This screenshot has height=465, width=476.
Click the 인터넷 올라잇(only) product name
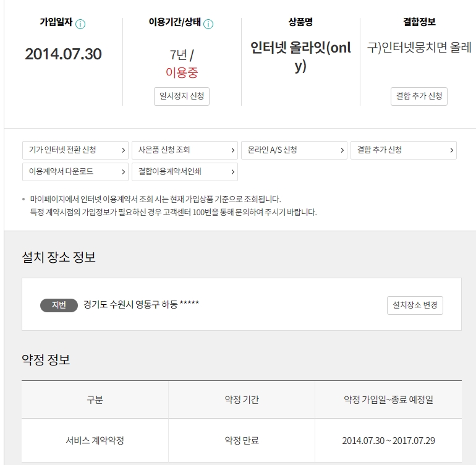pos(300,56)
